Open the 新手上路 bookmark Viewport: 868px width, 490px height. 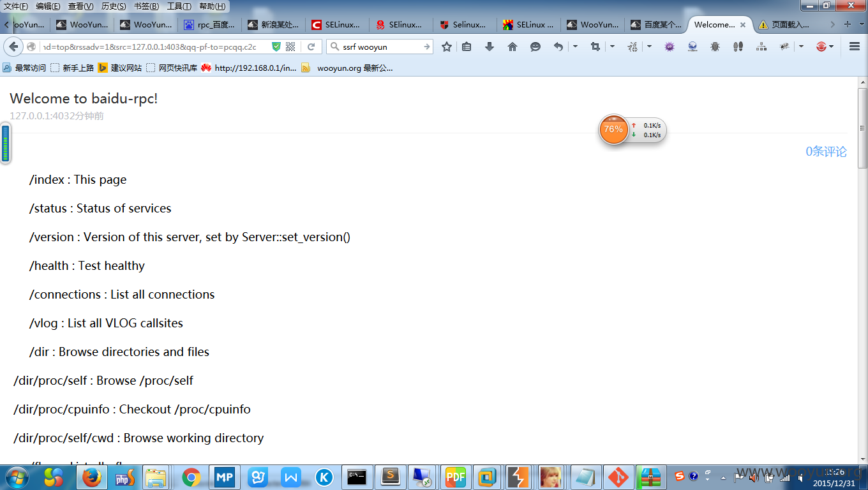pos(72,68)
